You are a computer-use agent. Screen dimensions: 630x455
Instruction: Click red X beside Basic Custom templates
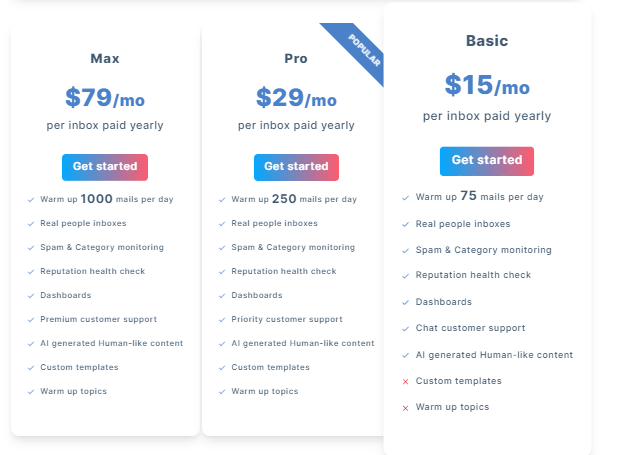(x=405, y=381)
